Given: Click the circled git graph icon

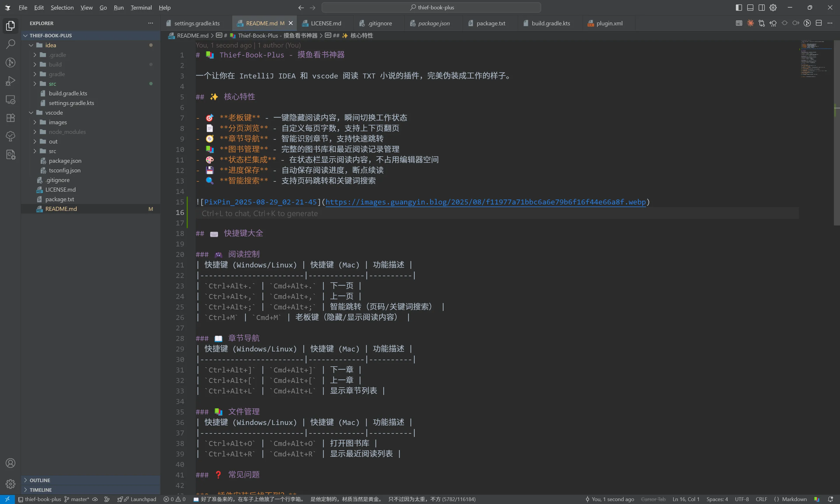Looking at the screenshot, I should coord(807,23).
